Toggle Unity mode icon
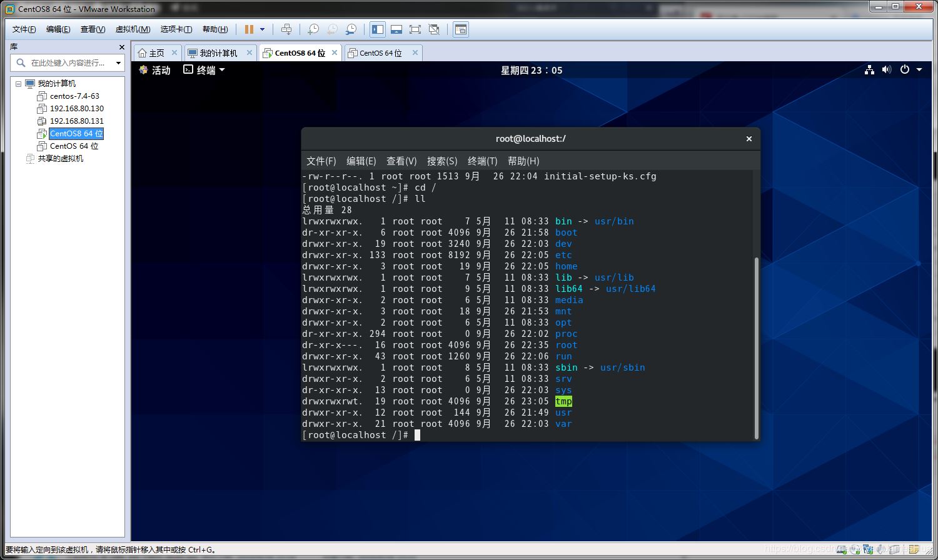The image size is (938, 560). click(434, 29)
